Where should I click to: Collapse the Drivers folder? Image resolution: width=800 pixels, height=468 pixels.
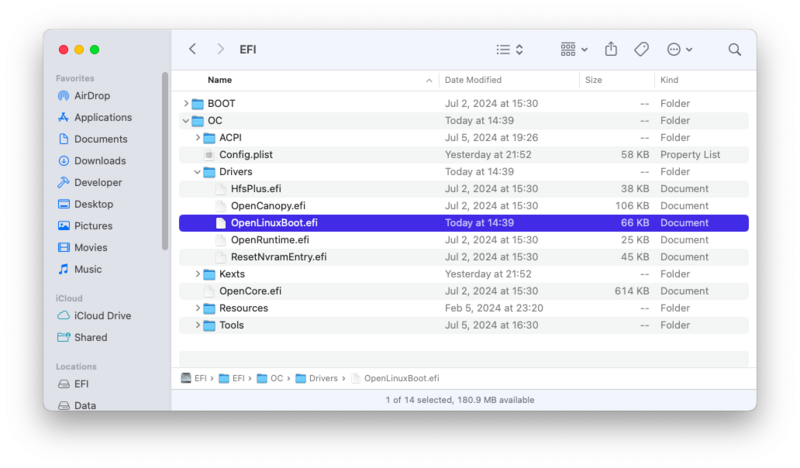(x=197, y=172)
